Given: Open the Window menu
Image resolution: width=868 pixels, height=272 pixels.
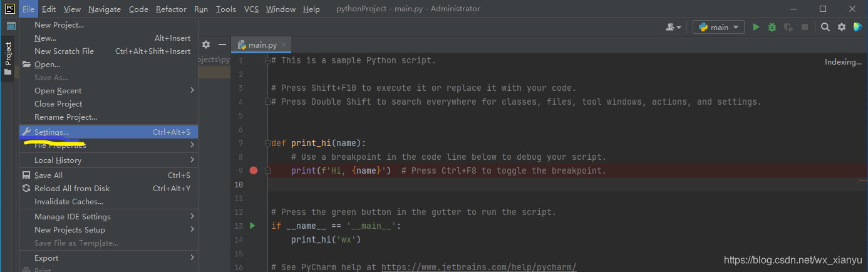Looking at the screenshot, I should point(281,9).
